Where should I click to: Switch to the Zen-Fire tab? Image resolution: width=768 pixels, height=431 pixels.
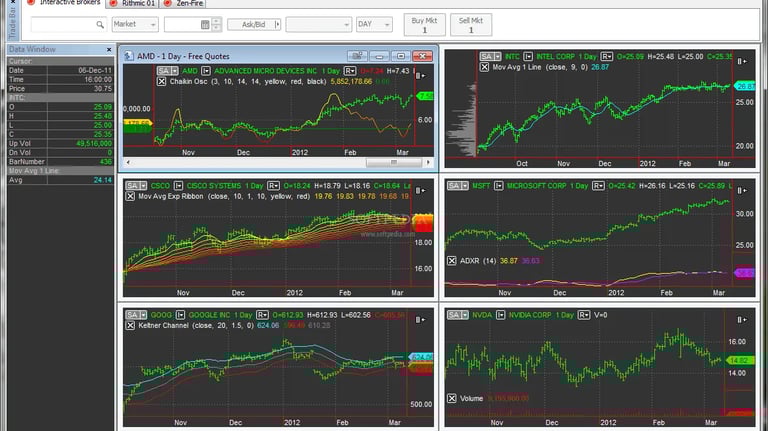(184, 3)
